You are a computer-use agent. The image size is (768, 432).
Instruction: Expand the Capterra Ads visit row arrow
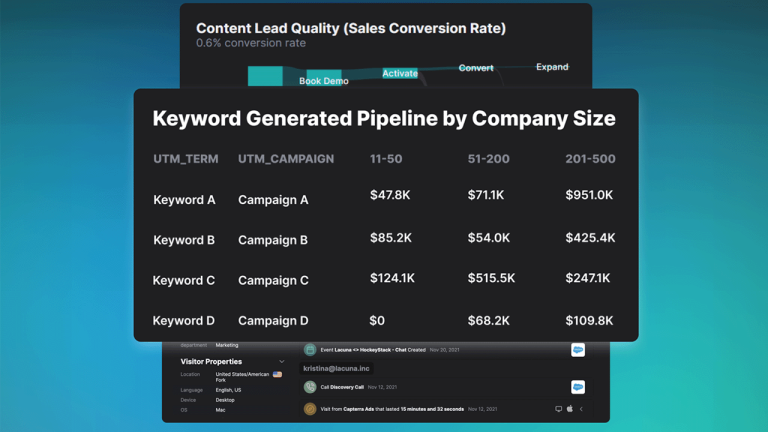[581, 408]
